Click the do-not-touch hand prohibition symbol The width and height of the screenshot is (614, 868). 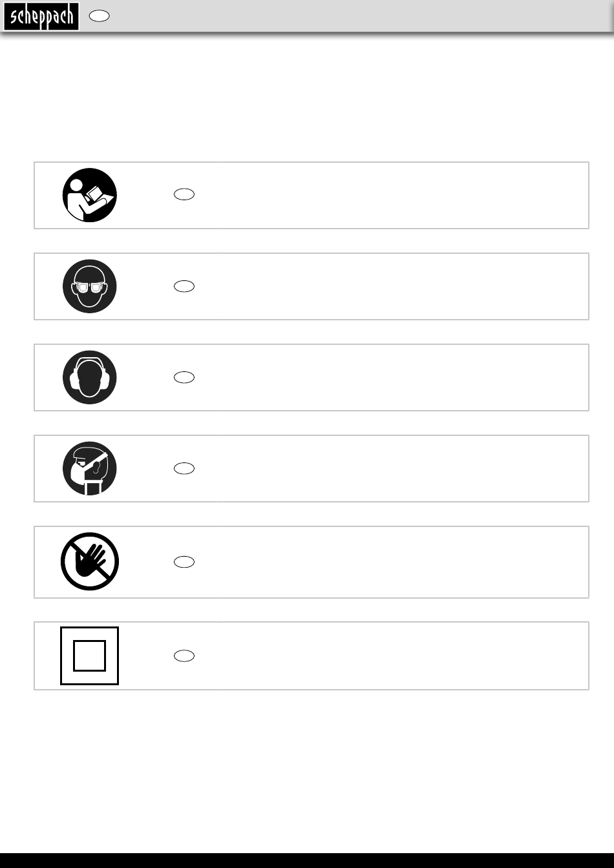pos(90,561)
